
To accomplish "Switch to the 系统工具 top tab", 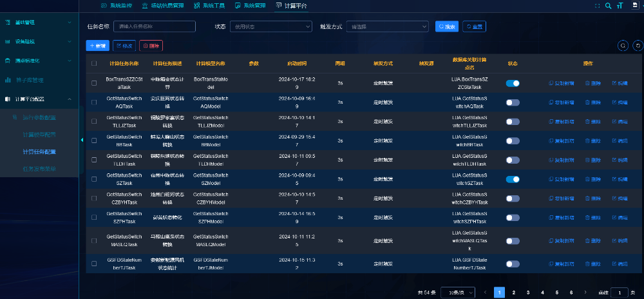I will coord(209,6).
